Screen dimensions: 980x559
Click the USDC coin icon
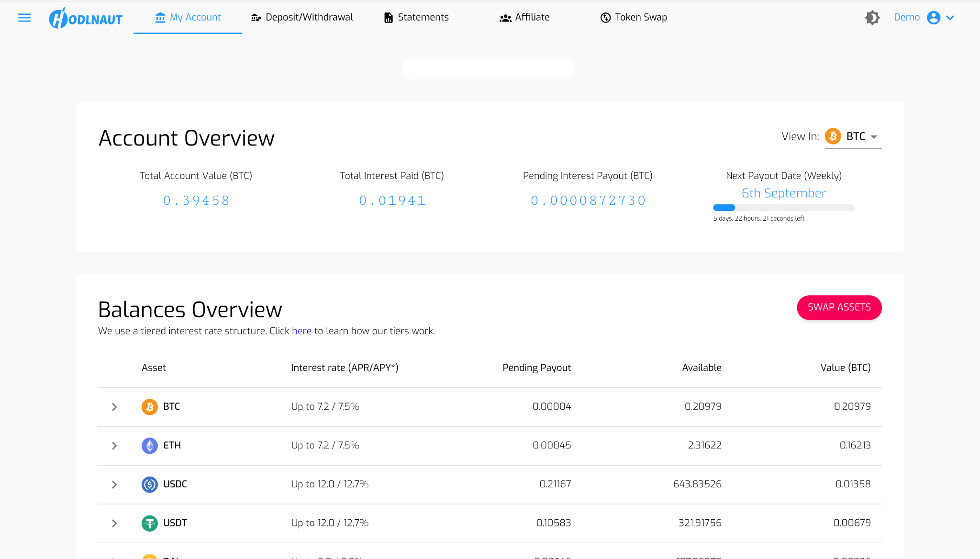coord(149,484)
